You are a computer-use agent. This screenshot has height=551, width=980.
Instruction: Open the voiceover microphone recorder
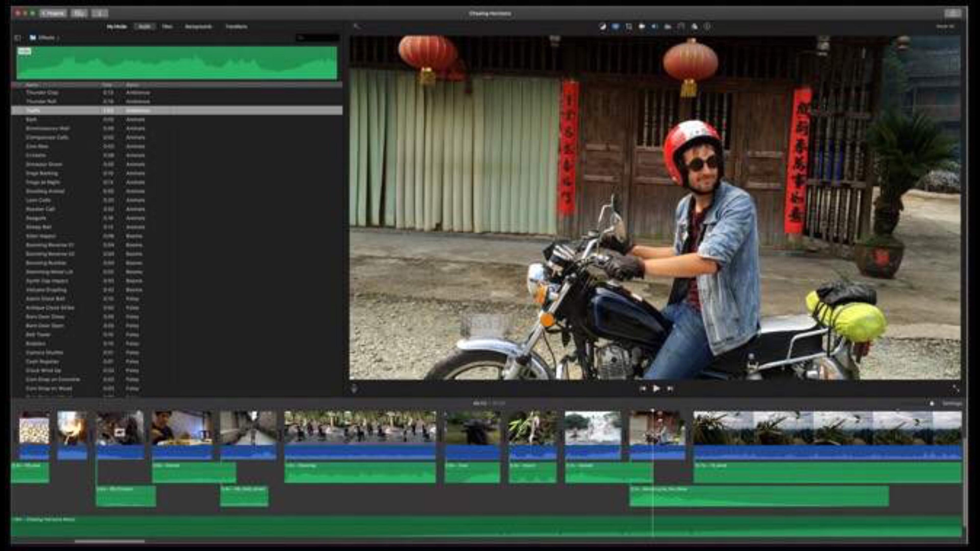pos(354,389)
